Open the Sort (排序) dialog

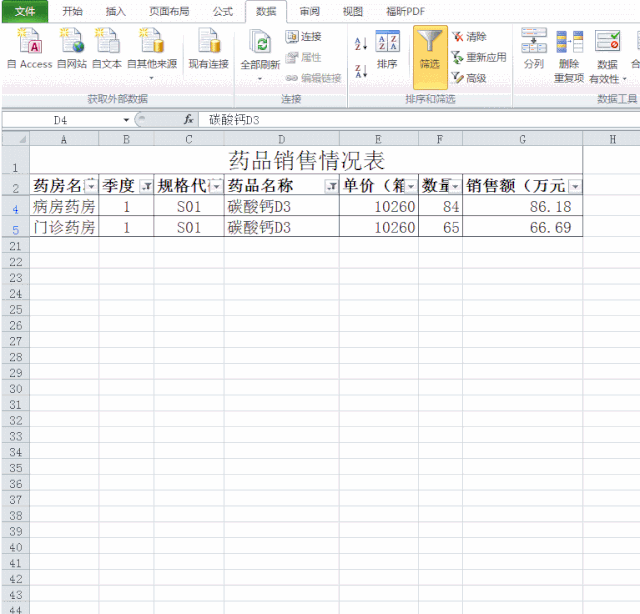coord(387,49)
